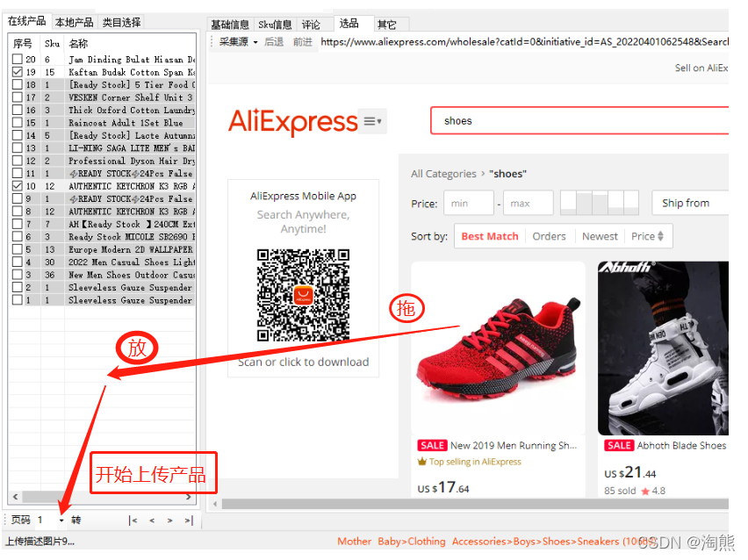Go to last page arrow
Screen dimensions: 748x560
pos(190,521)
